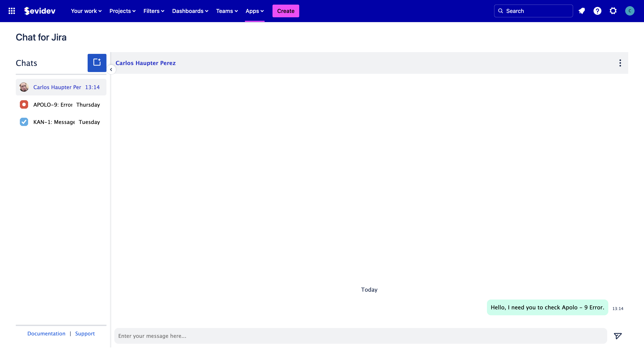Open the APOLO-9: Error chat
Image resolution: width=644 pixels, height=349 pixels.
(x=61, y=105)
